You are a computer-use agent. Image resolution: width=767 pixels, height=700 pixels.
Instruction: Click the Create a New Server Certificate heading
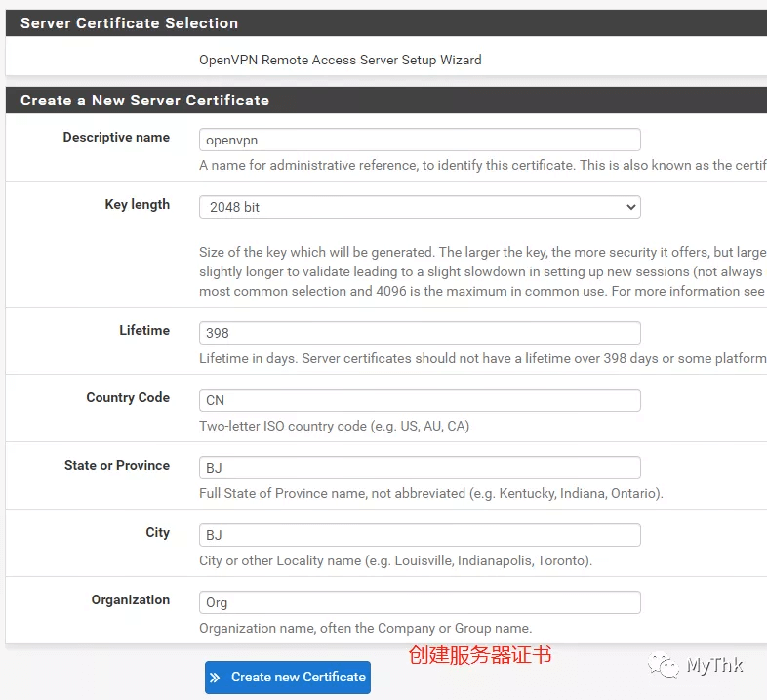(144, 101)
